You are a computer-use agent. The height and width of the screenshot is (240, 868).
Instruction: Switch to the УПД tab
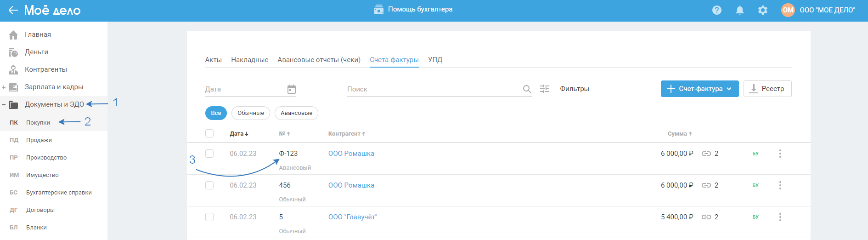coord(435,60)
